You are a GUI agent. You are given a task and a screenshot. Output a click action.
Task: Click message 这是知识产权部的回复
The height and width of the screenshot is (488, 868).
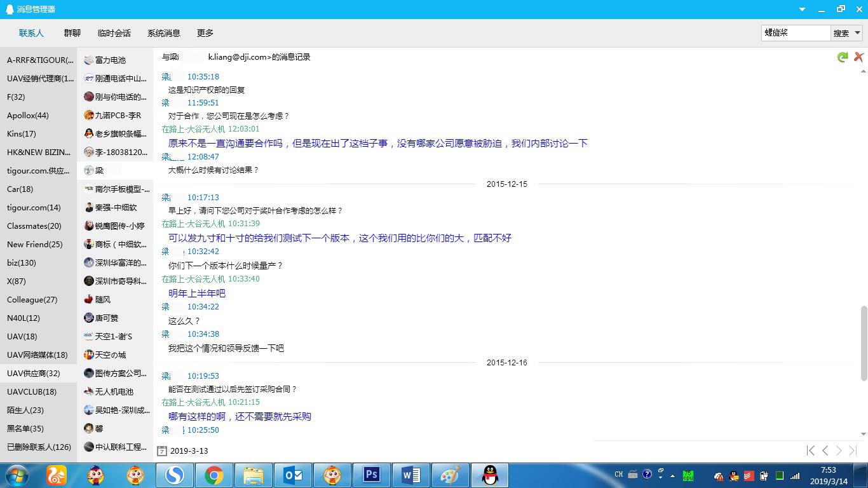(x=207, y=90)
